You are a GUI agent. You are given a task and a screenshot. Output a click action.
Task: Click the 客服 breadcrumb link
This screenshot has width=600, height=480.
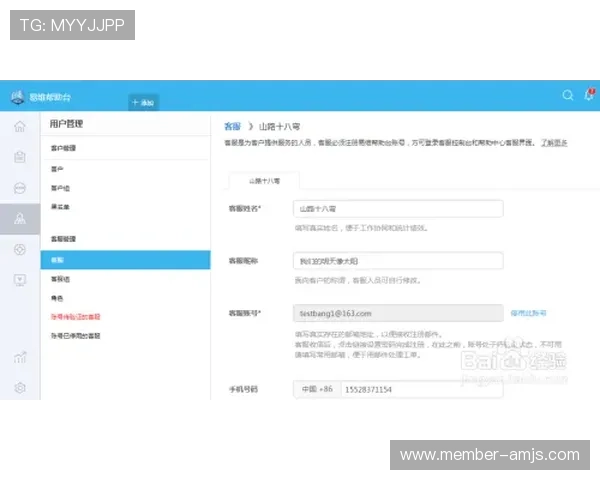233,126
